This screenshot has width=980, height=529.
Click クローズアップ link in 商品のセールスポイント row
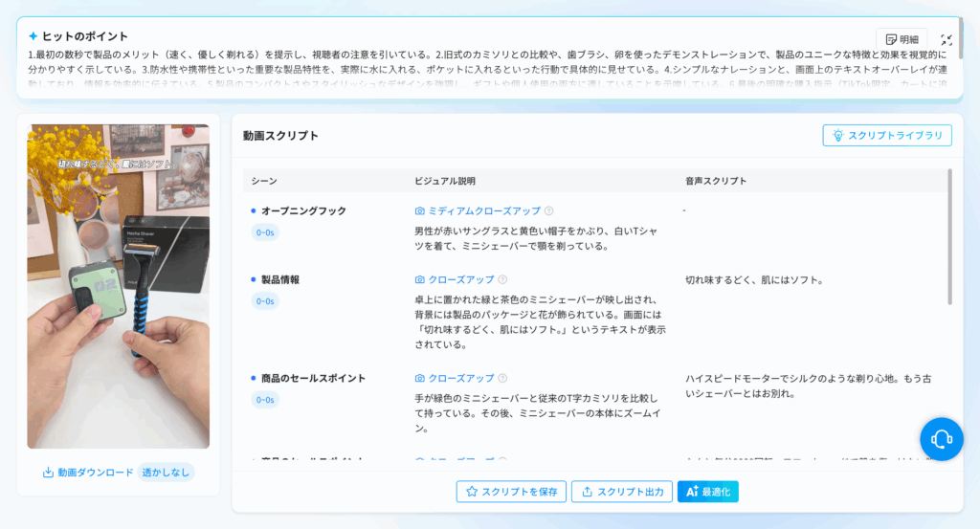point(461,379)
